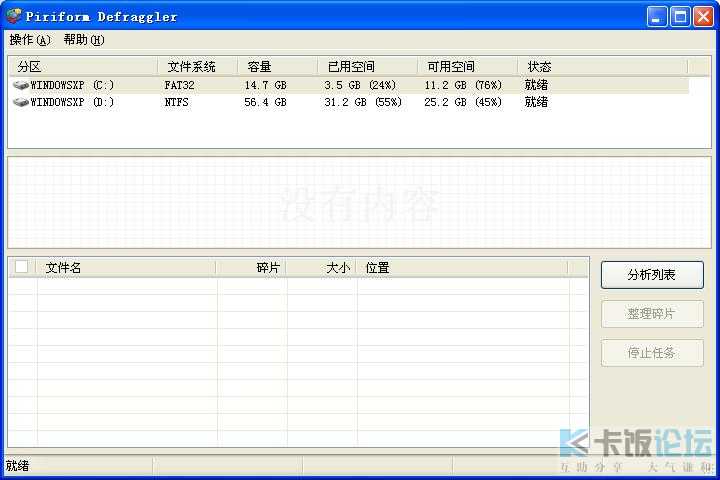The width and height of the screenshot is (720, 480).
Task: Select the drive icon for WINDOWSXP (C:)
Action: coord(21,85)
